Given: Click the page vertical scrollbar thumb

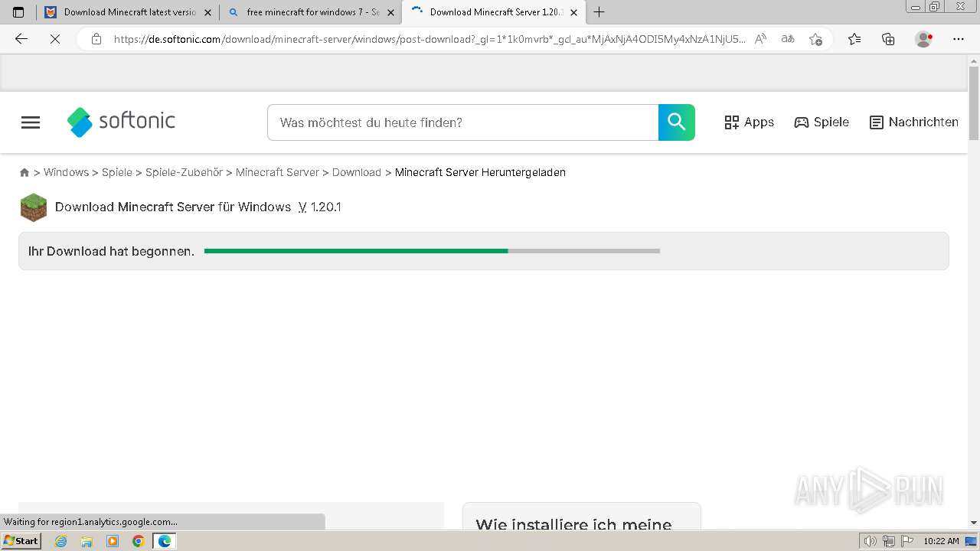Looking at the screenshot, I should [x=974, y=103].
